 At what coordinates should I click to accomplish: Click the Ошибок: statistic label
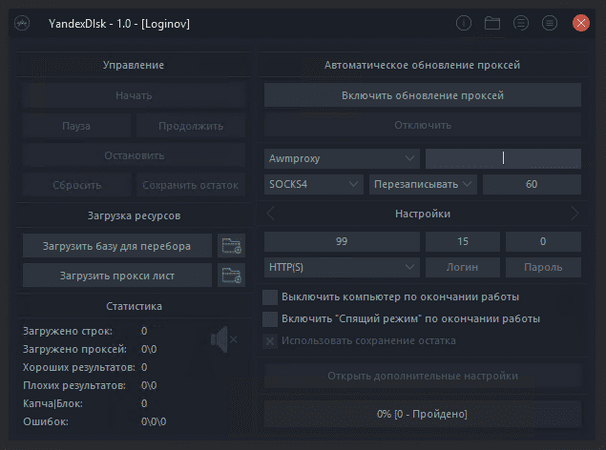46,421
